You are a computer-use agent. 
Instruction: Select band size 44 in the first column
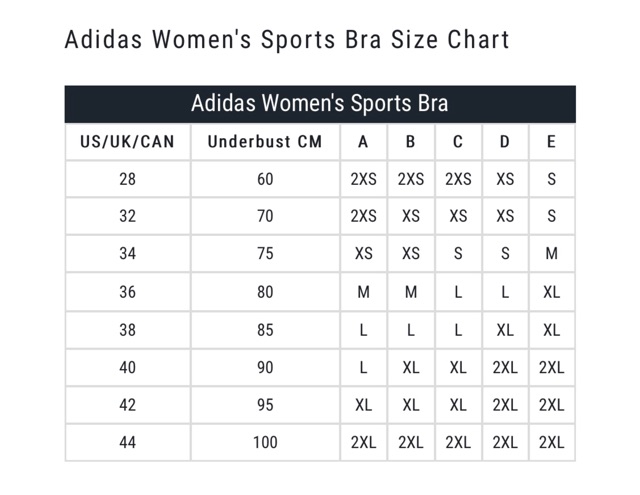point(127,442)
